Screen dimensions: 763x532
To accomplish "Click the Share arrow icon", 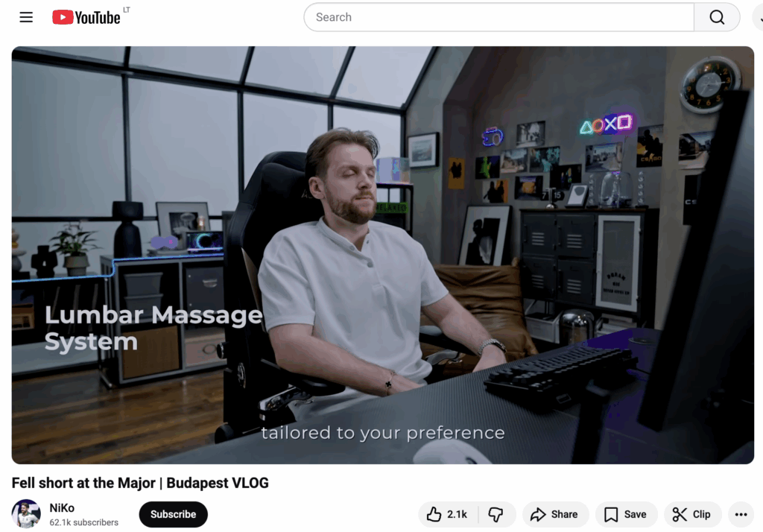I will (538, 514).
